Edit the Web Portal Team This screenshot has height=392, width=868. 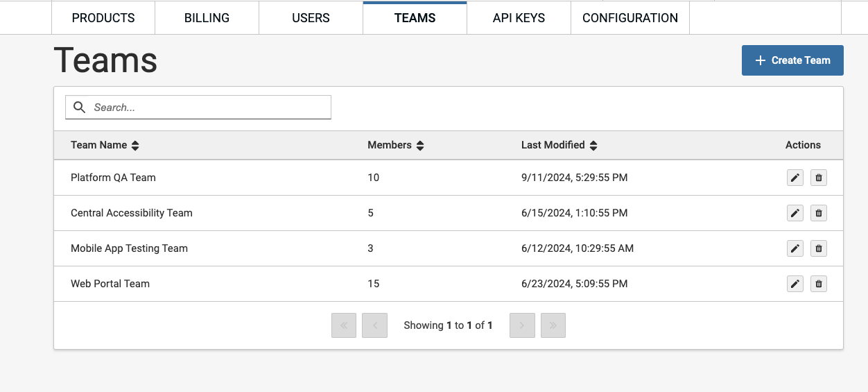[x=795, y=284]
